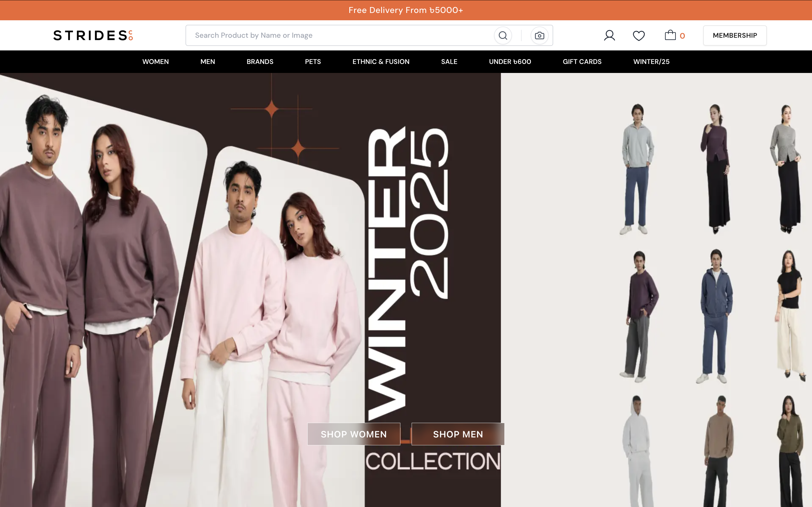Image resolution: width=812 pixels, height=507 pixels.
Task: Click the magnifier search icon
Action: pos(503,35)
